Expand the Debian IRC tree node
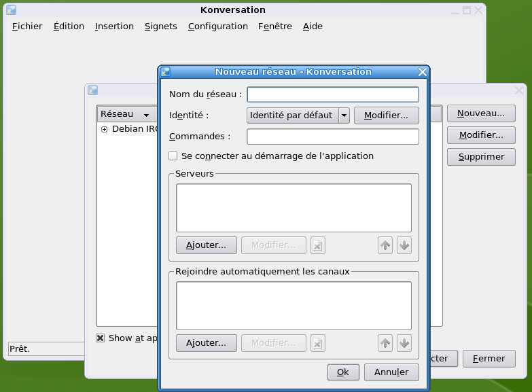This screenshot has width=532, height=392. point(105,129)
